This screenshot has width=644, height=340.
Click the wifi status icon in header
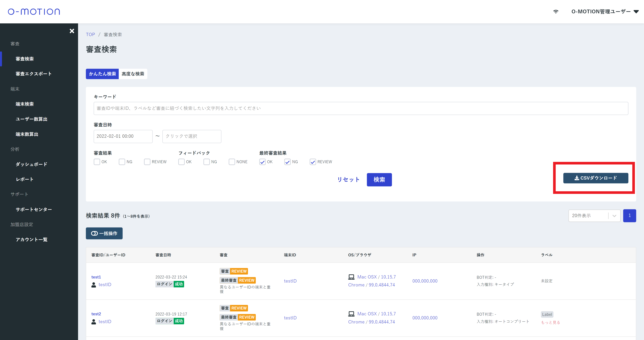556,12
